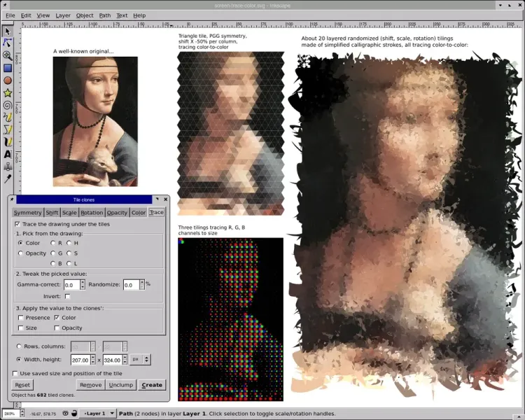Enable the Size checkbox
The height and width of the screenshot is (420, 525).
pyautogui.click(x=21, y=328)
